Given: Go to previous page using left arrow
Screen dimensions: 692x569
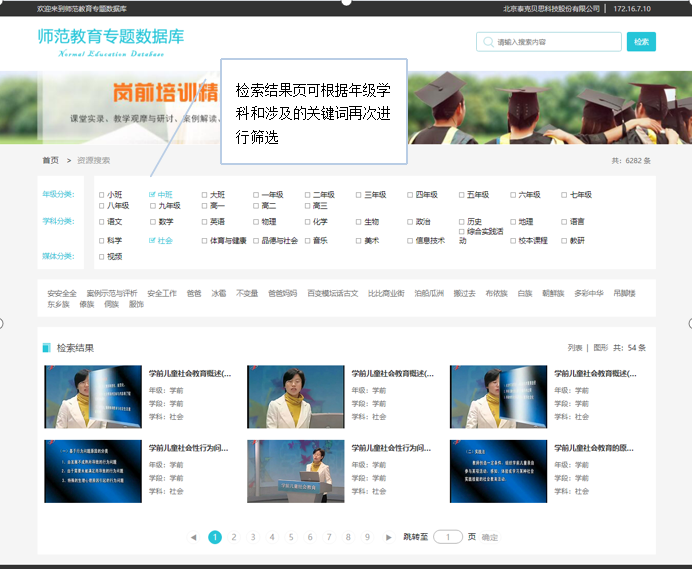Looking at the screenshot, I should [x=193, y=537].
